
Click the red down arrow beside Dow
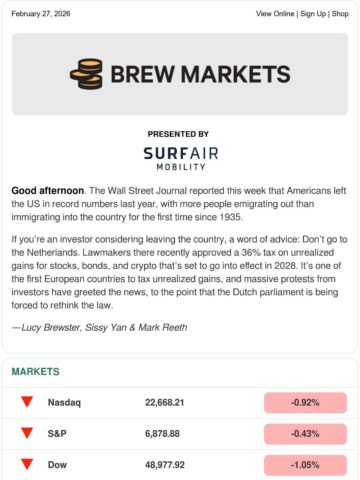coord(27,464)
